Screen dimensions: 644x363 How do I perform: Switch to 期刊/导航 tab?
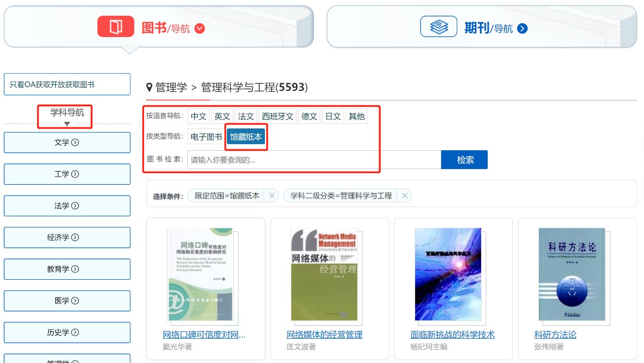(482, 26)
